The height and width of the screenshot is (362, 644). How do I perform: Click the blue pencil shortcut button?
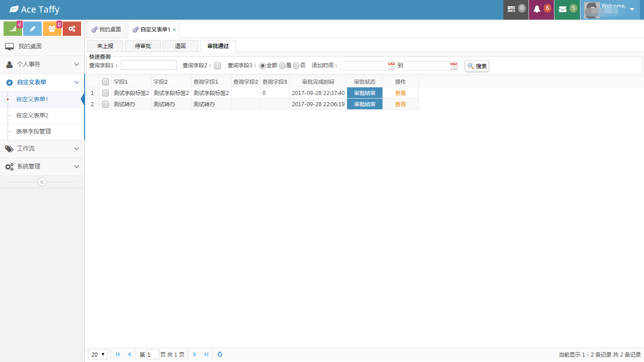click(x=32, y=29)
